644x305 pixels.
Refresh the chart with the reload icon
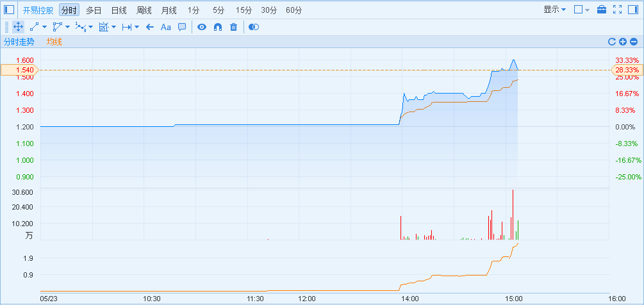[612, 42]
